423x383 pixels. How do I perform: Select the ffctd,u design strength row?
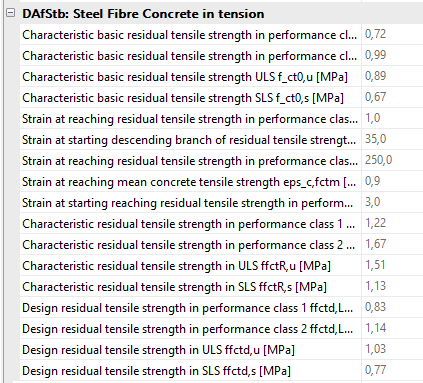(x=190, y=350)
